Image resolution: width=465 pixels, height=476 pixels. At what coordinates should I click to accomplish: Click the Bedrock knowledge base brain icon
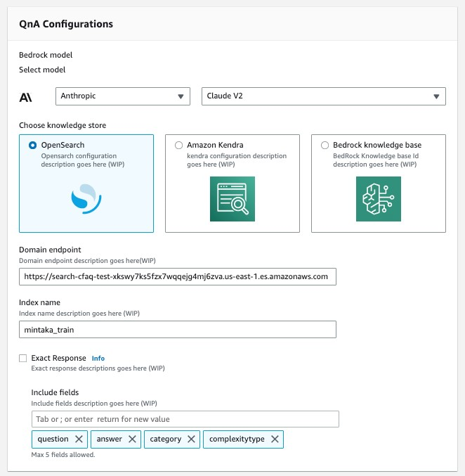coord(378,199)
